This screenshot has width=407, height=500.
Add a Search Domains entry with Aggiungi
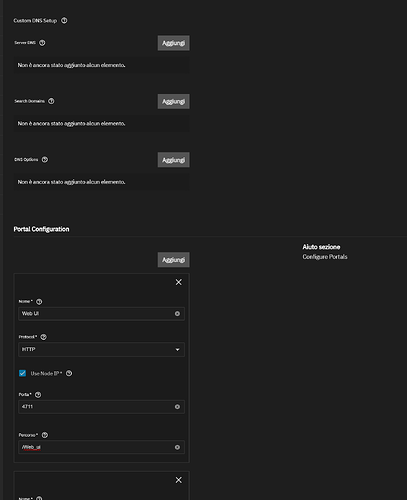point(174,101)
